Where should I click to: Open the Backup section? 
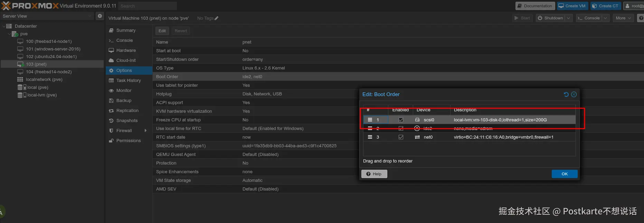point(129,101)
